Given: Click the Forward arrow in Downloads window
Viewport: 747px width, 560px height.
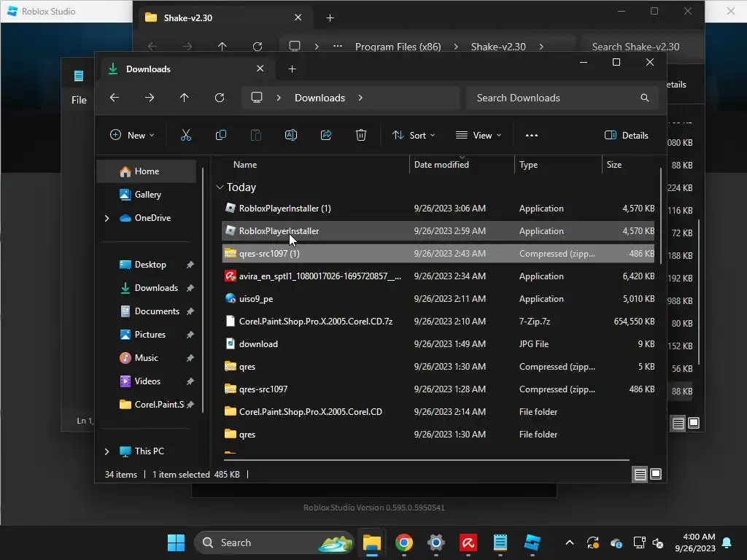Looking at the screenshot, I should [x=150, y=98].
